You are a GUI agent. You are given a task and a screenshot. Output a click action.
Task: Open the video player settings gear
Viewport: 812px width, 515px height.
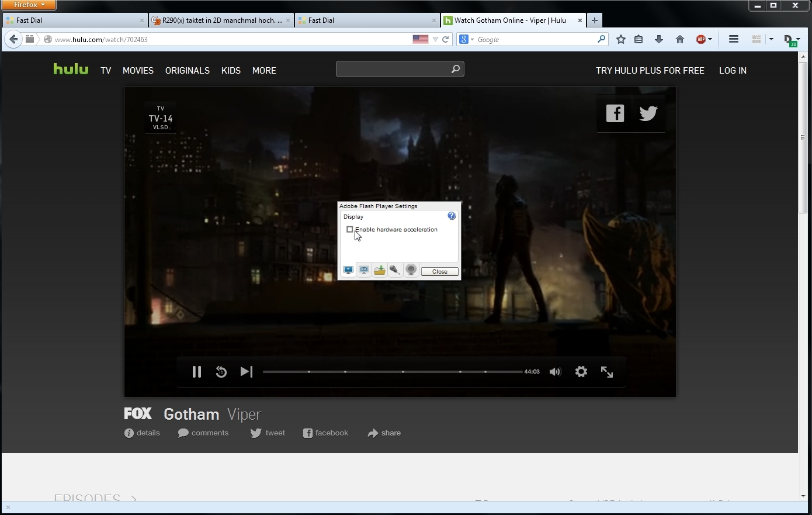click(581, 372)
